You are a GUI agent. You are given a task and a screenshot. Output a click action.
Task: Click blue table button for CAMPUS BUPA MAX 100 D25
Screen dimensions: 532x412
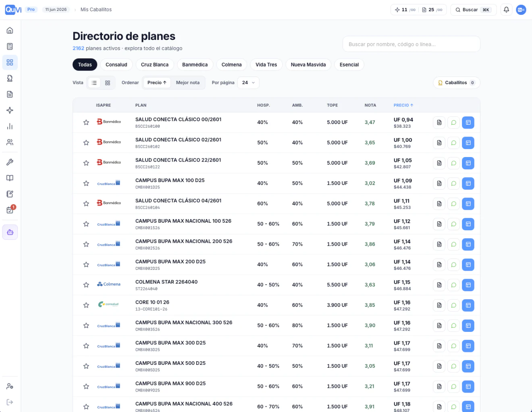click(468, 183)
